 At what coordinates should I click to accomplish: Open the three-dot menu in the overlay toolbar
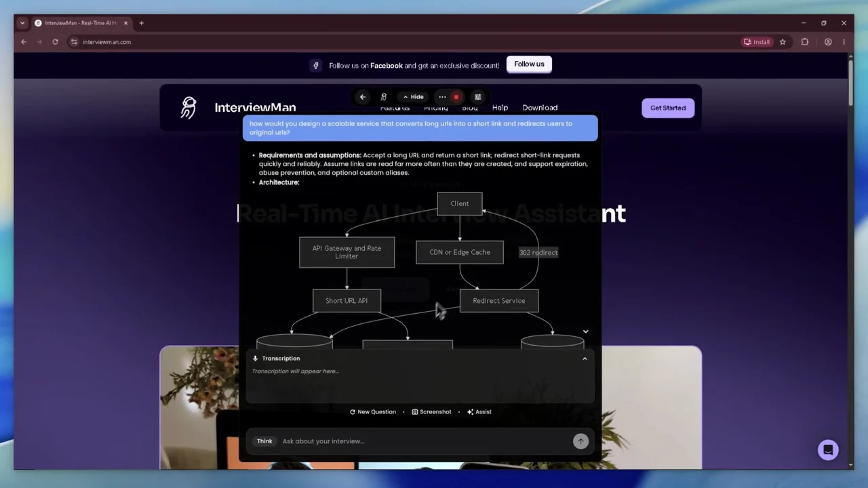tap(442, 97)
